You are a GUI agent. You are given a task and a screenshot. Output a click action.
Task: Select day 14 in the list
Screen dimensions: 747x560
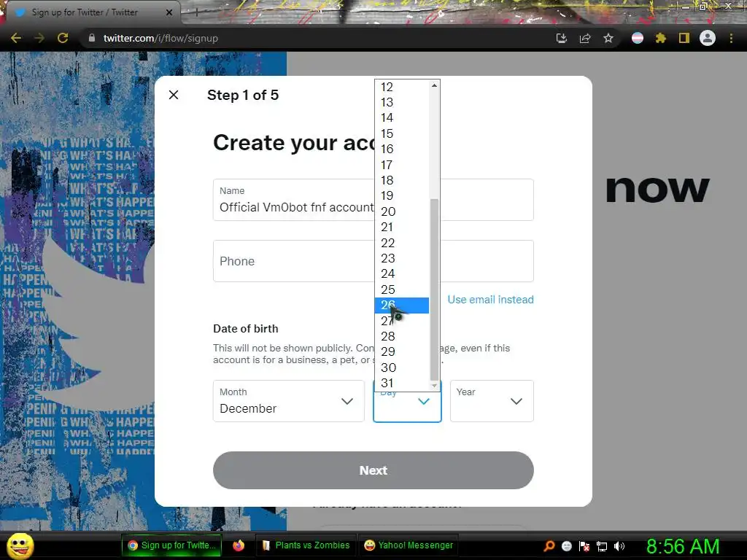pyautogui.click(x=402, y=117)
